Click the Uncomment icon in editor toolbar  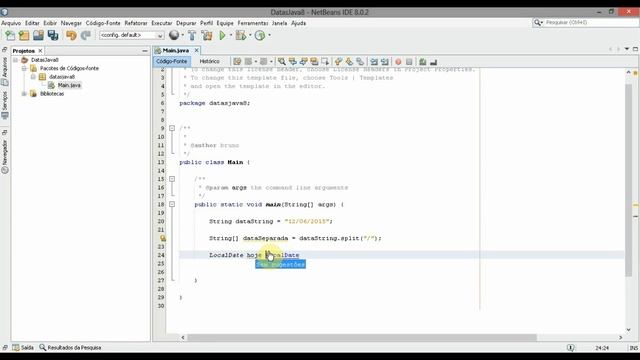click(x=433, y=62)
